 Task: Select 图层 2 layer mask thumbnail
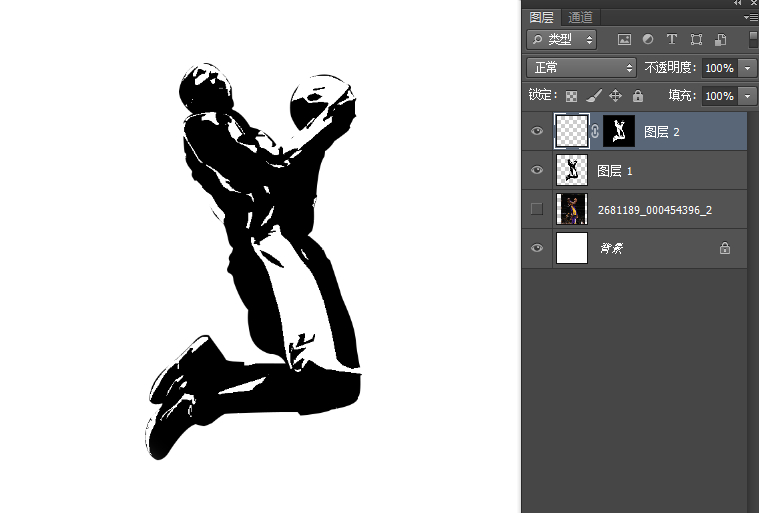coord(619,131)
